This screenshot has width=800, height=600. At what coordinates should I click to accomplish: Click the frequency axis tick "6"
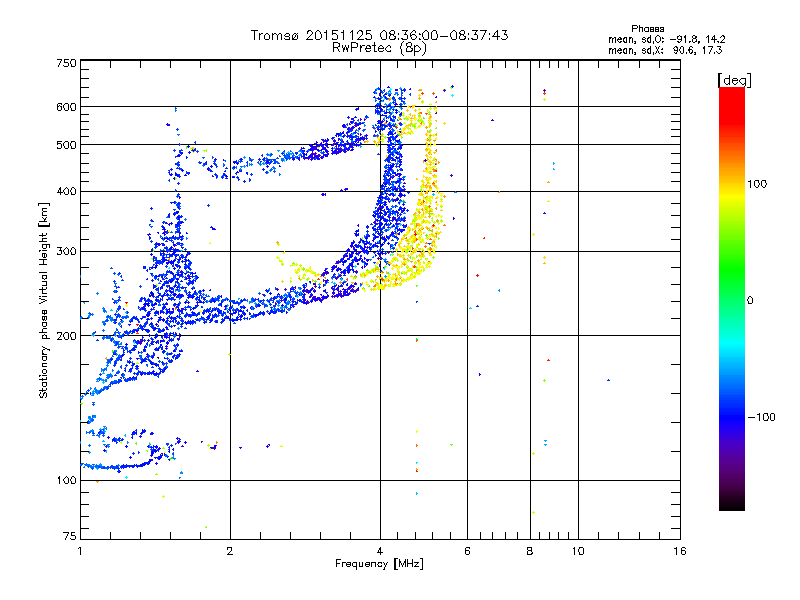point(467,551)
